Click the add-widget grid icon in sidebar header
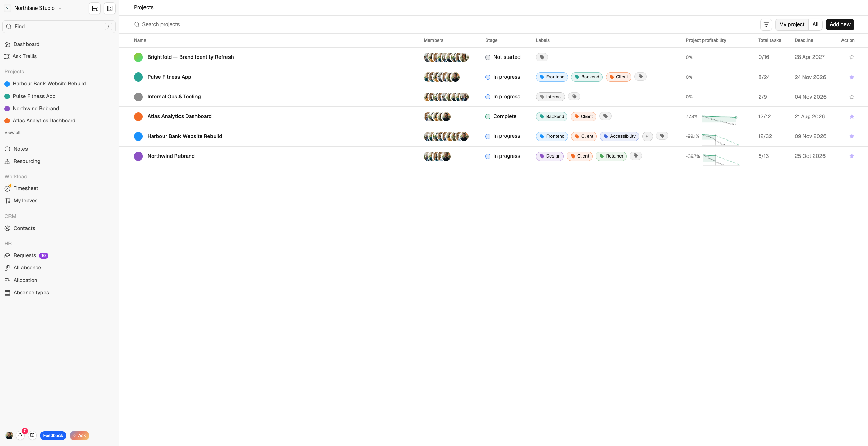This screenshot has height=446, width=868. tap(95, 9)
